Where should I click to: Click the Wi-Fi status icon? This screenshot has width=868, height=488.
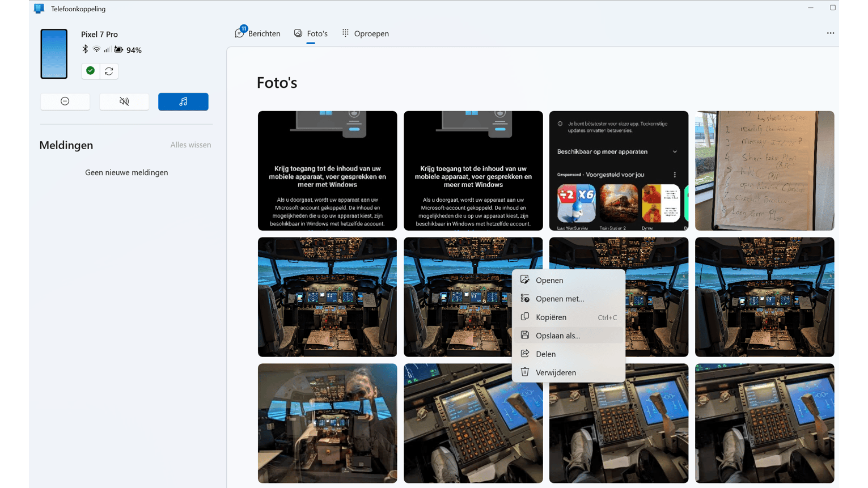(96, 50)
